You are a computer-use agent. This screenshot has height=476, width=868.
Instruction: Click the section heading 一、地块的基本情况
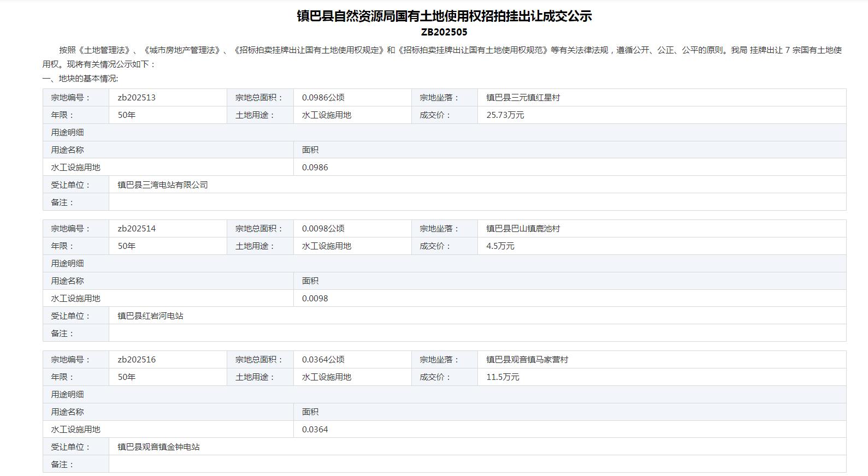click(x=80, y=79)
